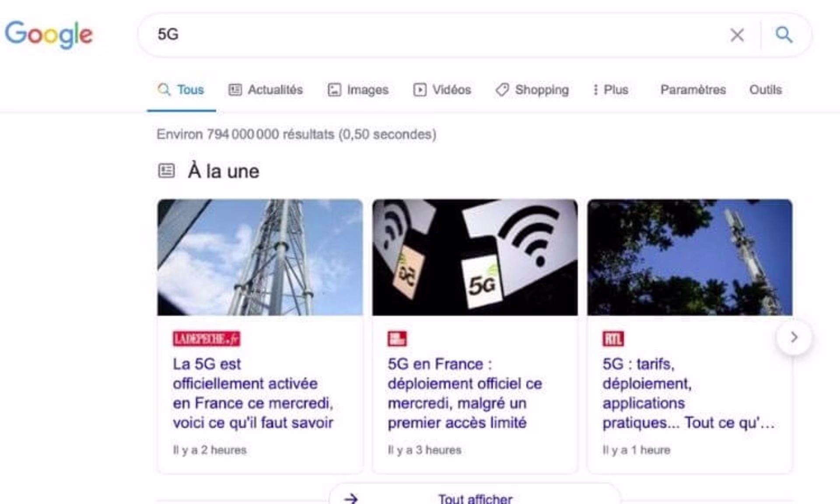Switch to the Actualités tab
840x504 pixels.
coord(266,90)
